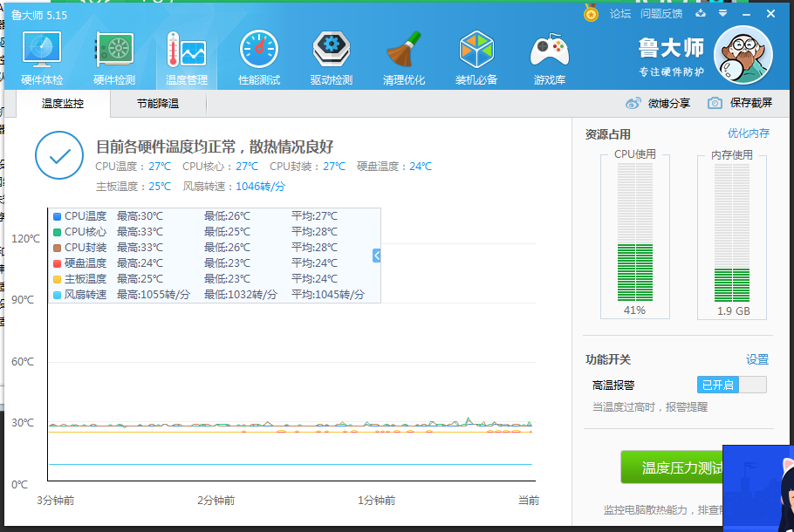Open the 清理优化 broom icon
This screenshot has height=532, width=794.
404,58
